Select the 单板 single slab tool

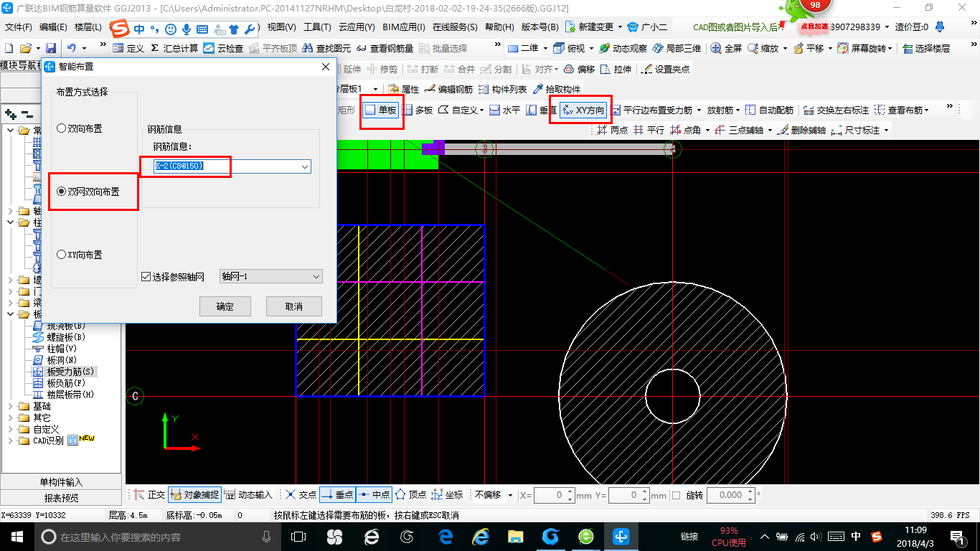(380, 110)
